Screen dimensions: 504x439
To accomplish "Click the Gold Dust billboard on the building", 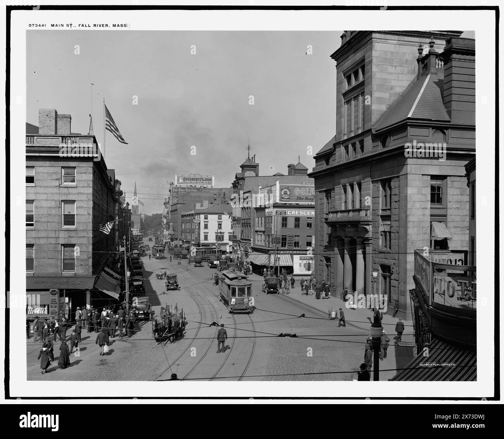I will click(x=297, y=194).
